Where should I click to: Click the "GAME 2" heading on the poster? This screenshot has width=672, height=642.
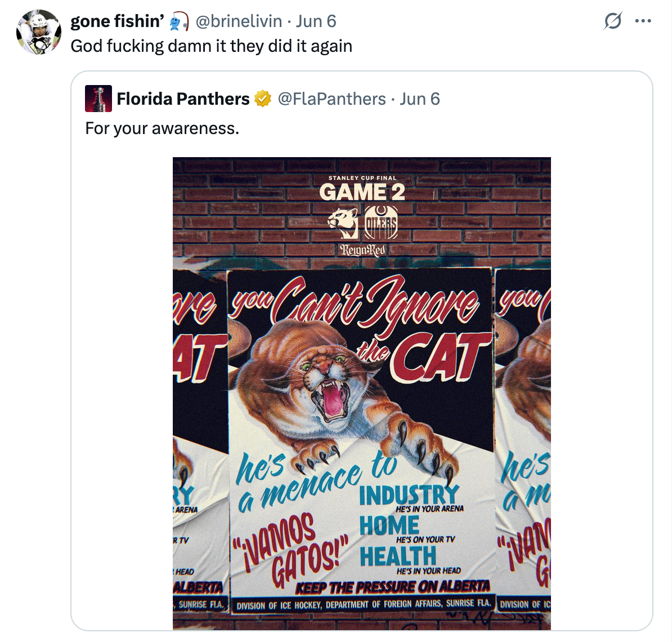[x=362, y=193]
